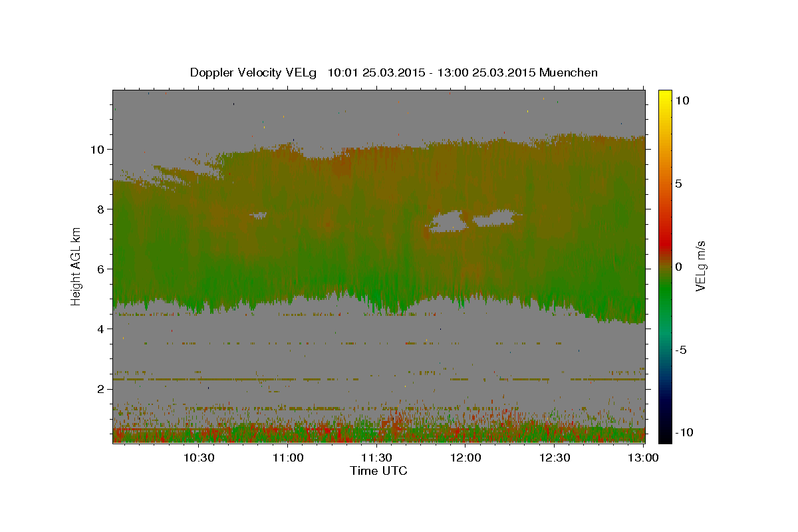Click the 10:30 time tick label

point(199,458)
